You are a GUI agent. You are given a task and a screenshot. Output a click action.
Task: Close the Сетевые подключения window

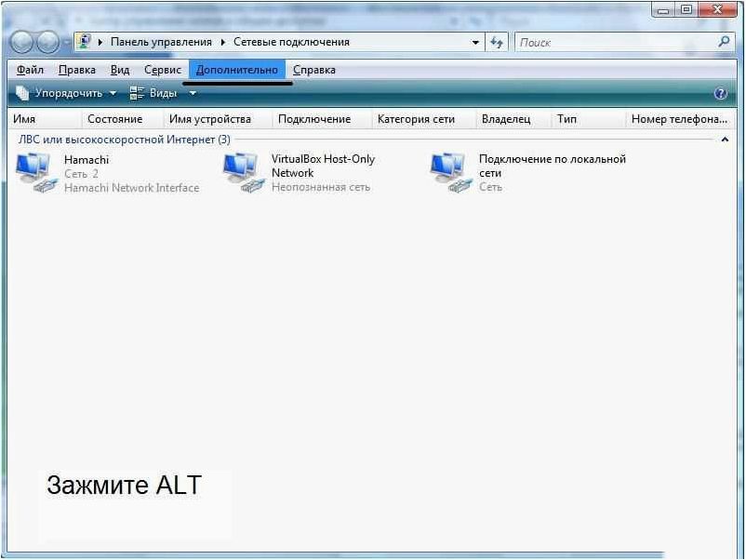717,9
